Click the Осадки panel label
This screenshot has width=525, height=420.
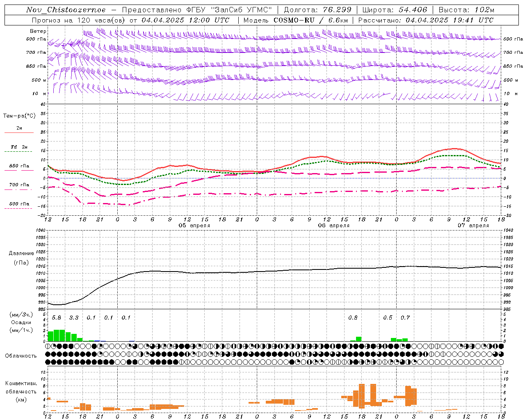pyautogui.click(x=21, y=322)
